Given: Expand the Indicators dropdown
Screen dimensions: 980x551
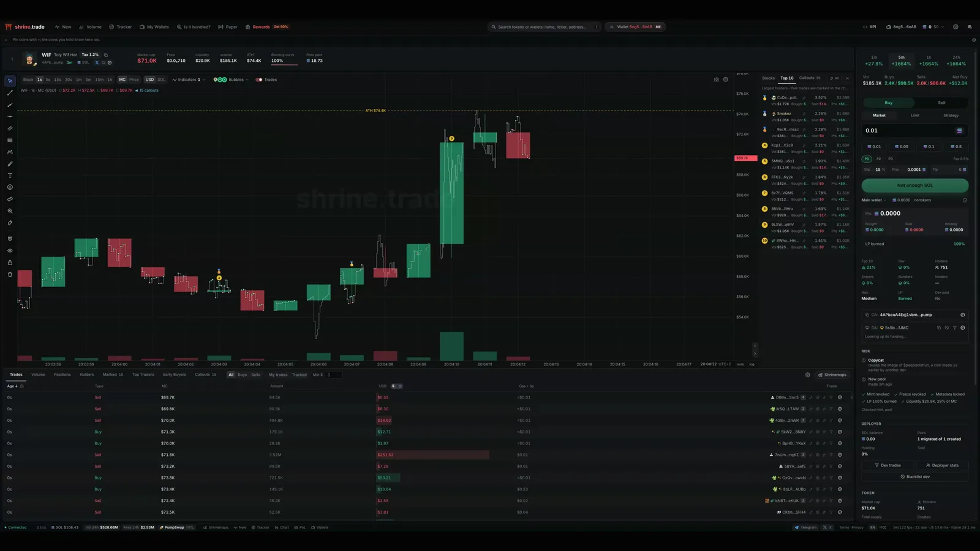Looking at the screenshot, I should [x=189, y=80].
